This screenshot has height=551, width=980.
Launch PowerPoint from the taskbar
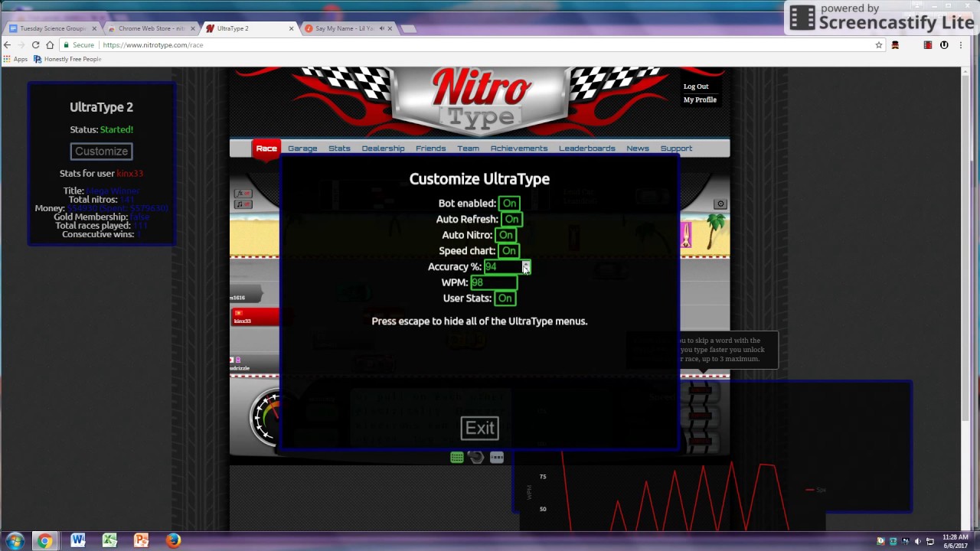click(141, 540)
